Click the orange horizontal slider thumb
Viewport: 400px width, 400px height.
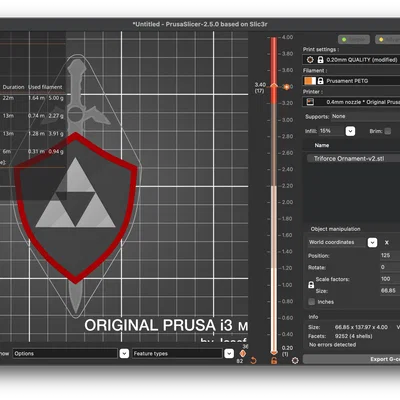click(x=243, y=353)
